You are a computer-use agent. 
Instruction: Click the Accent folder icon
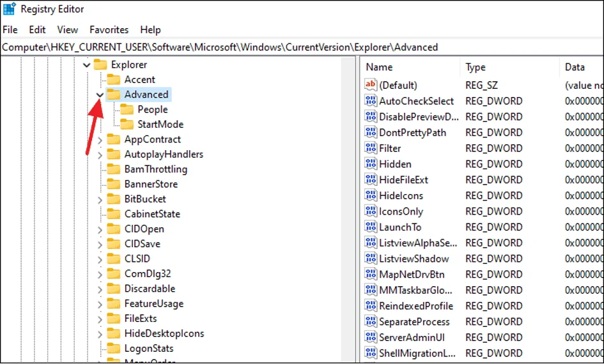click(114, 79)
